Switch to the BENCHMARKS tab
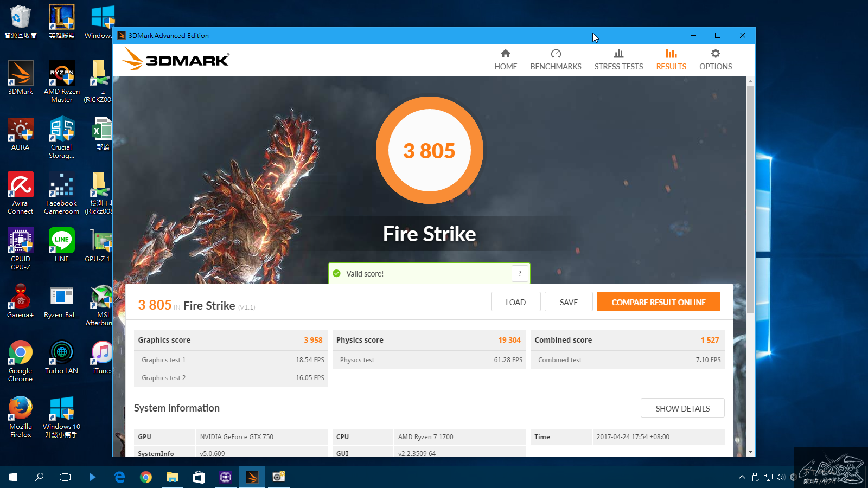 click(556, 60)
